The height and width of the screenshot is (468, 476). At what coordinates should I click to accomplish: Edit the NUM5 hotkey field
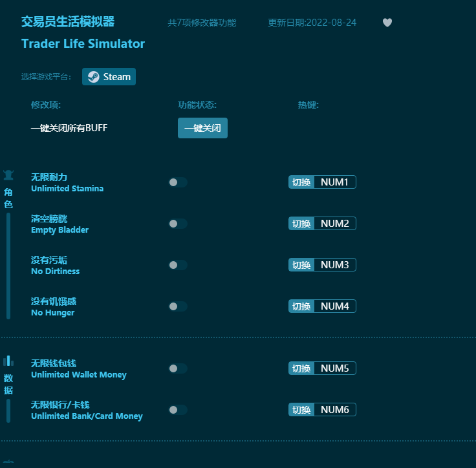point(335,368)
